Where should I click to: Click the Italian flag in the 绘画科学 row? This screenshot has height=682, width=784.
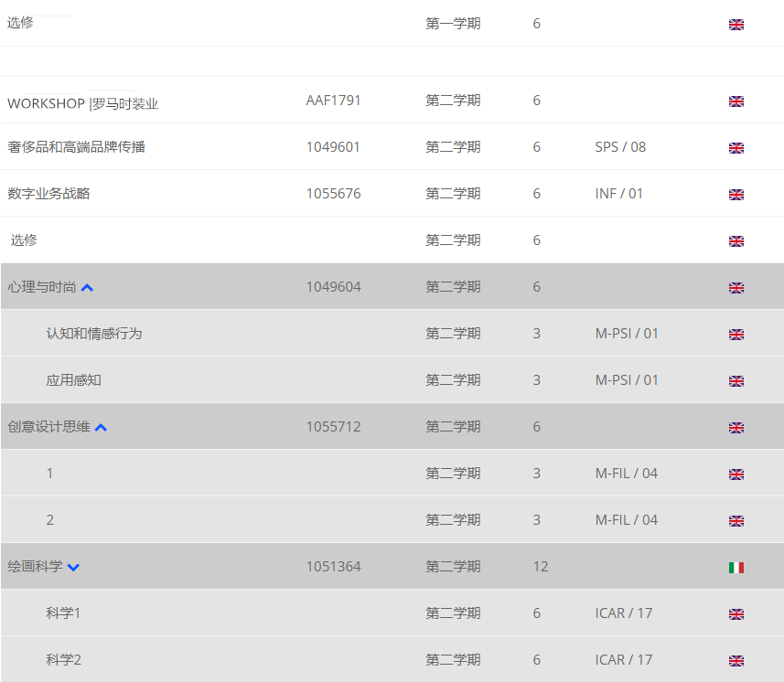(736, 568)
